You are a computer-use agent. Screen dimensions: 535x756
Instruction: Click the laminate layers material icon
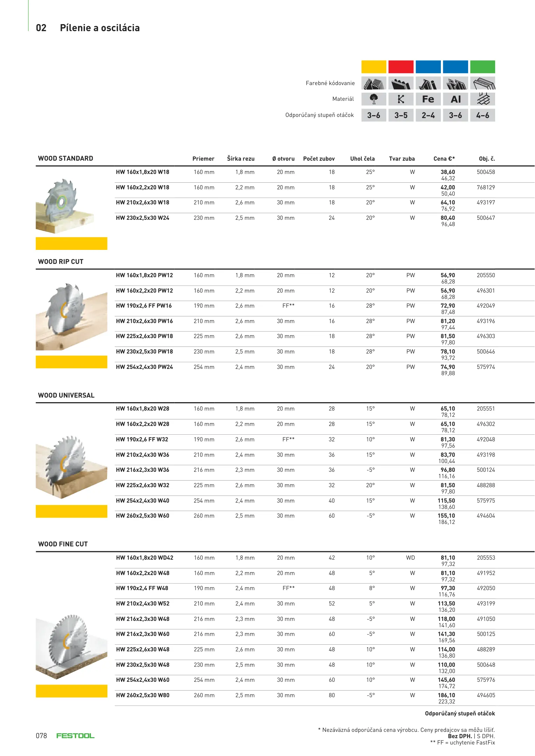tap(483, 99)
